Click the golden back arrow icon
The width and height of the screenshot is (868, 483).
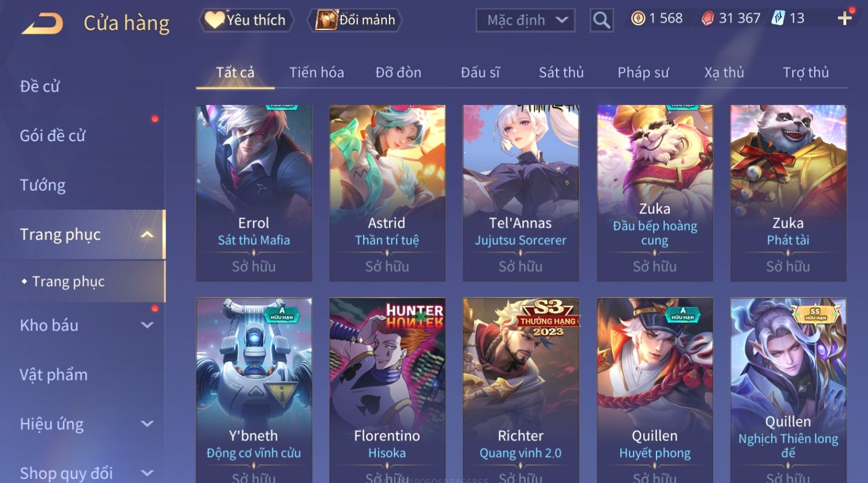point(42,24)
